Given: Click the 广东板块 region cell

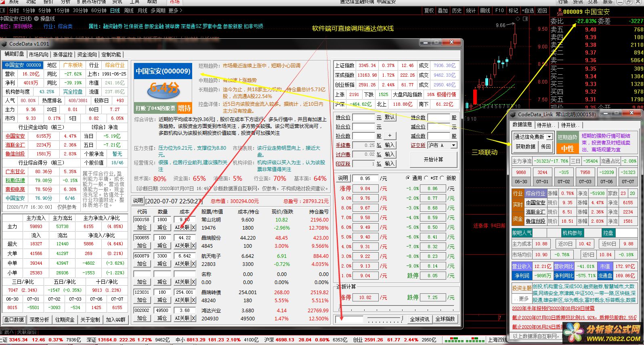Looking at the screenshot, I should 73,65.
